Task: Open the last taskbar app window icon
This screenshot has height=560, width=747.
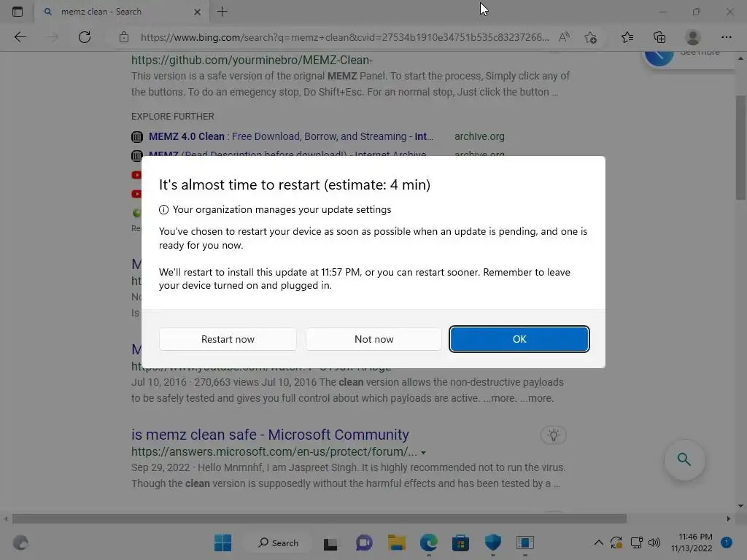Action: pos(525,542)
